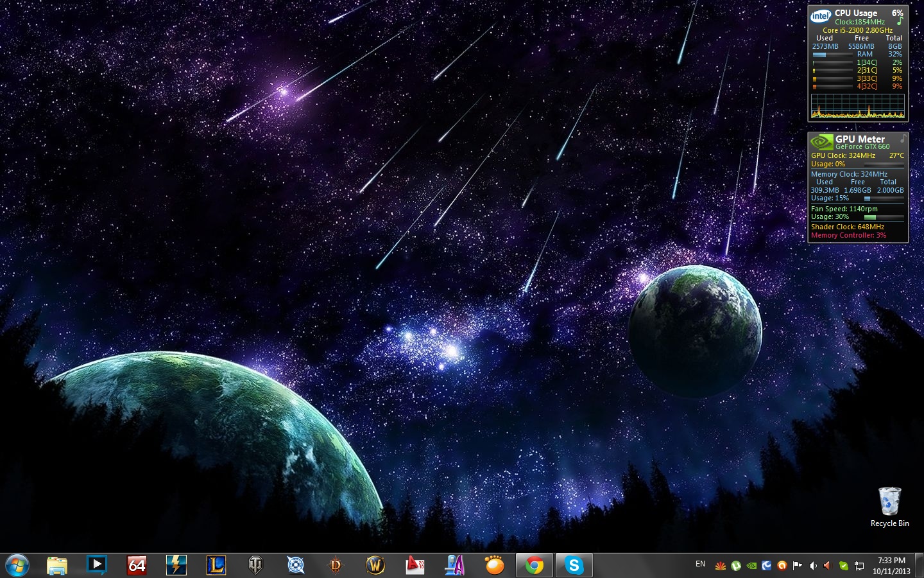Click the "309.3MB" used video memory value
The width and height of the screenshot is (924, 578).
[825, 190]
